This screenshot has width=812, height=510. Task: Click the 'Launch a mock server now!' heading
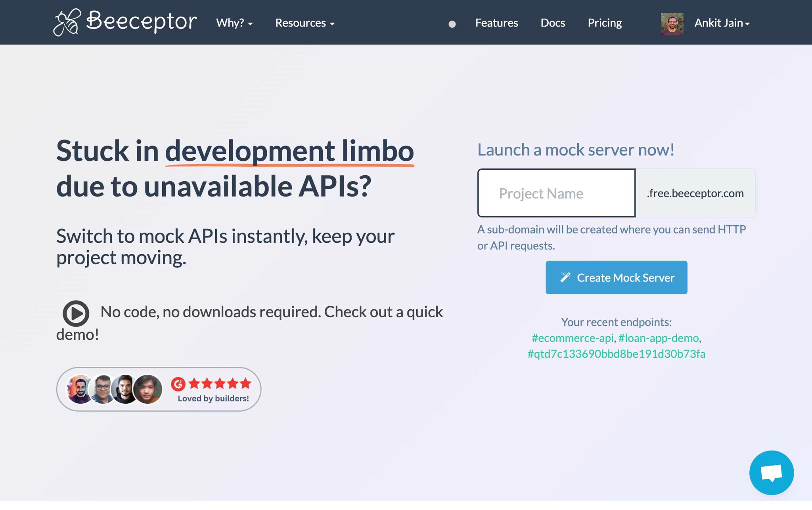click(576, 150)
